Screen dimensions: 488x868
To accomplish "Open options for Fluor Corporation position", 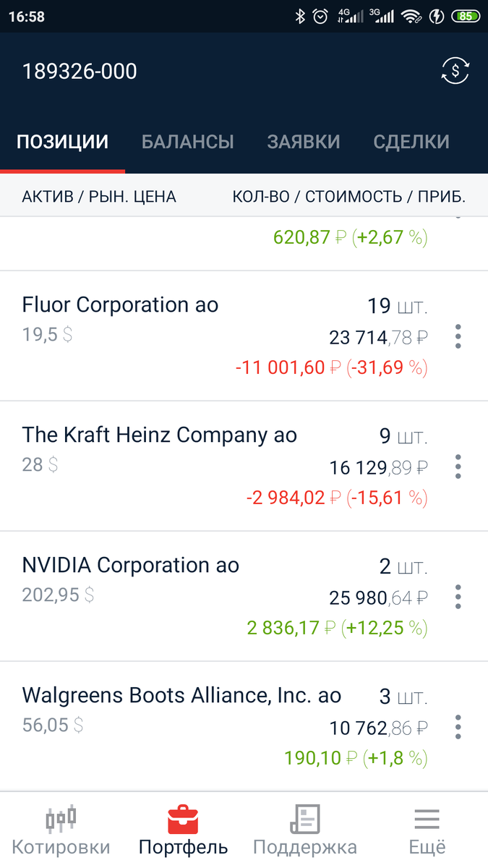I will coord(458,336).
